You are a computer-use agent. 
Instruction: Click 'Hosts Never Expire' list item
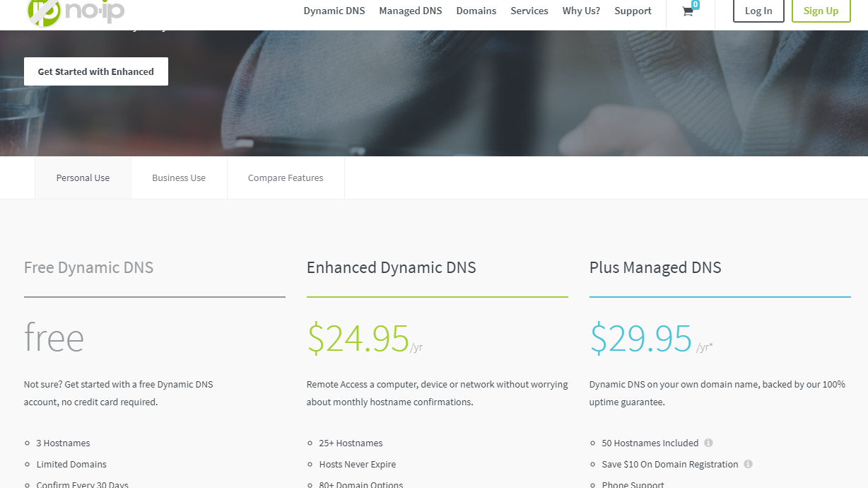click(358, 464)
